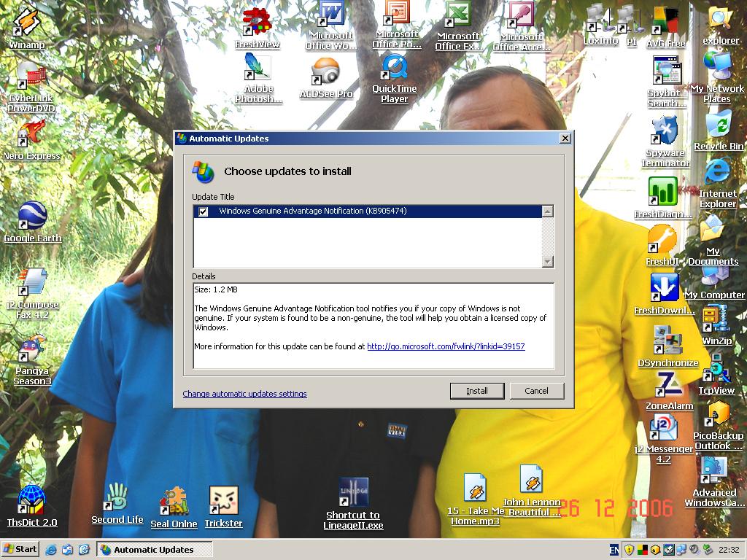Click the EN language indicator in taskbar
Viewport: 747px width, 560px height.
[614, 550]
